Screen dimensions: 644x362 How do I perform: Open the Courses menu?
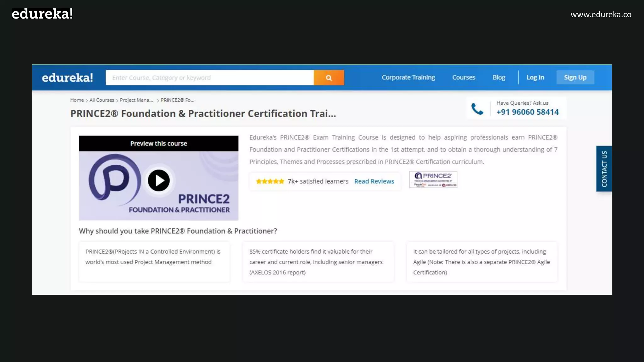(464, 77)
